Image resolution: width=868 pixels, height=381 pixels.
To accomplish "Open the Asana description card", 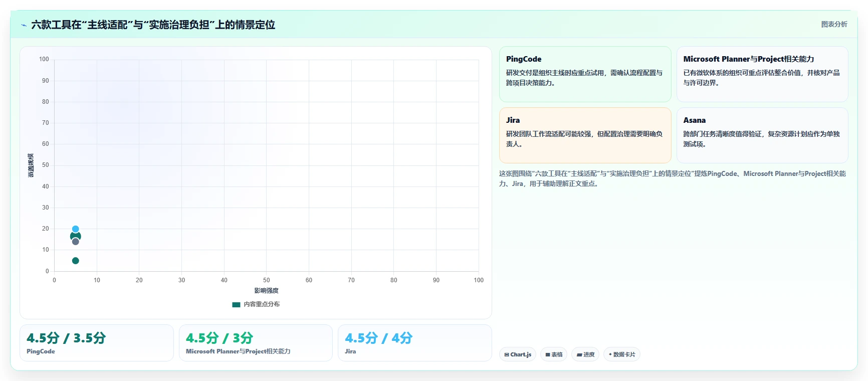I will (x=762, y=135).
